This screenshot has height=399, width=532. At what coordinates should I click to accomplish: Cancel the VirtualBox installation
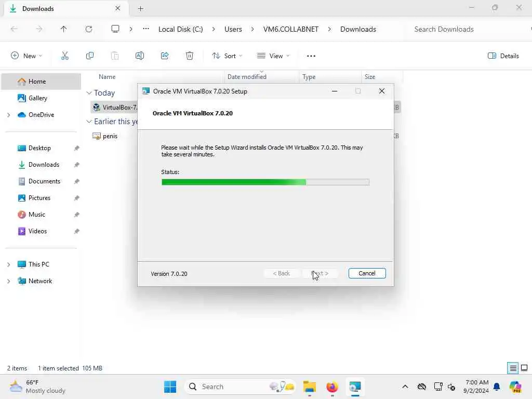(x=367, y=273)
